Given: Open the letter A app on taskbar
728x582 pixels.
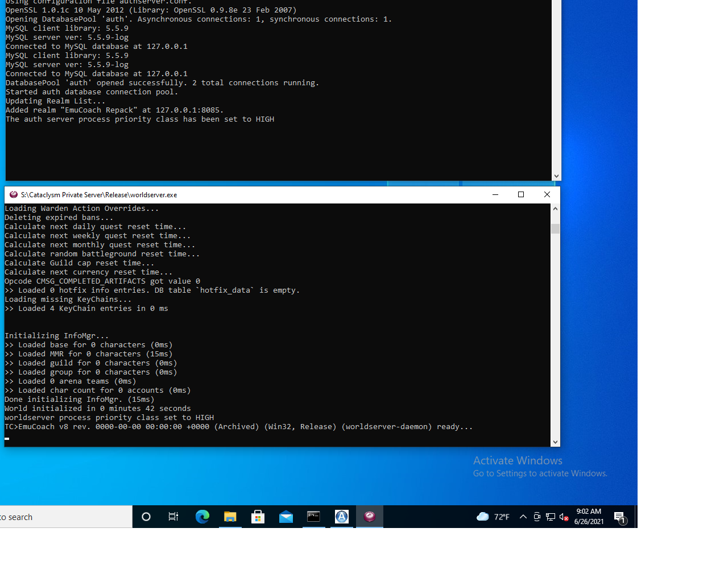Looking at the screenshot, I should 341,517.
